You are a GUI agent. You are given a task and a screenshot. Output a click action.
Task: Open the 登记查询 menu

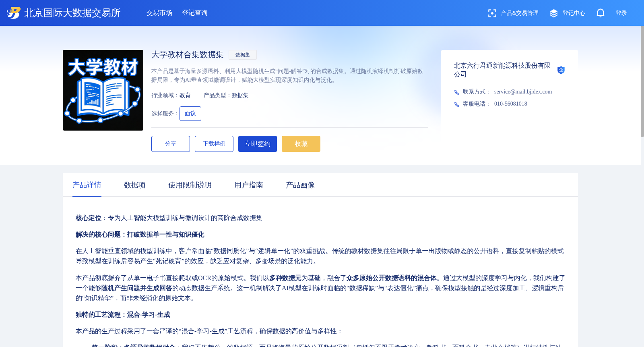tap(195, 13)
